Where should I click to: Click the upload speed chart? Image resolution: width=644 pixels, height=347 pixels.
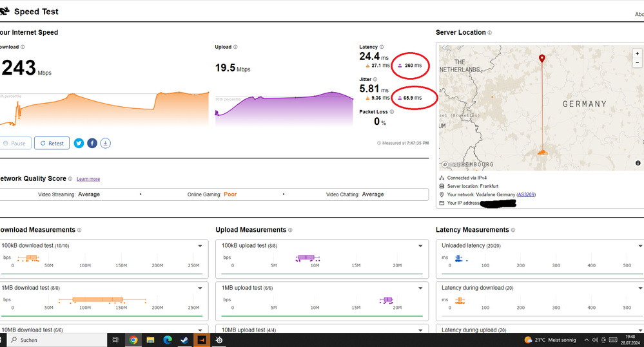coord(284,109)
